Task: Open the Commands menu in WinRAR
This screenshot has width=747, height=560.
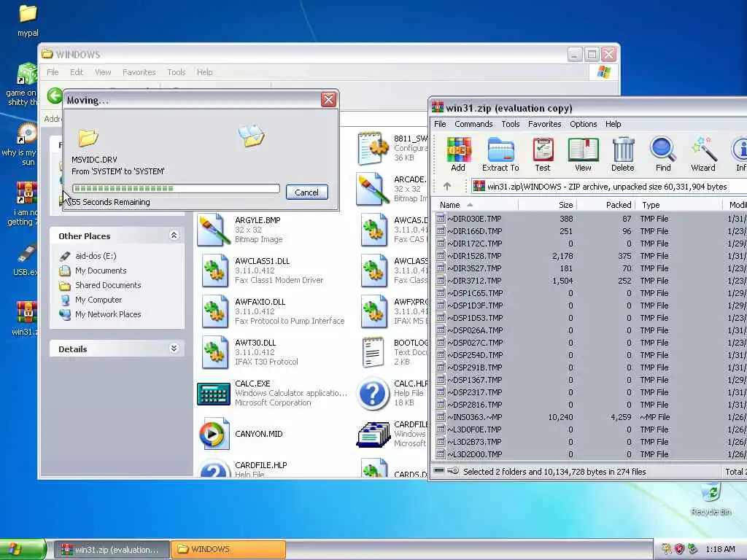Action: [473, 124]
